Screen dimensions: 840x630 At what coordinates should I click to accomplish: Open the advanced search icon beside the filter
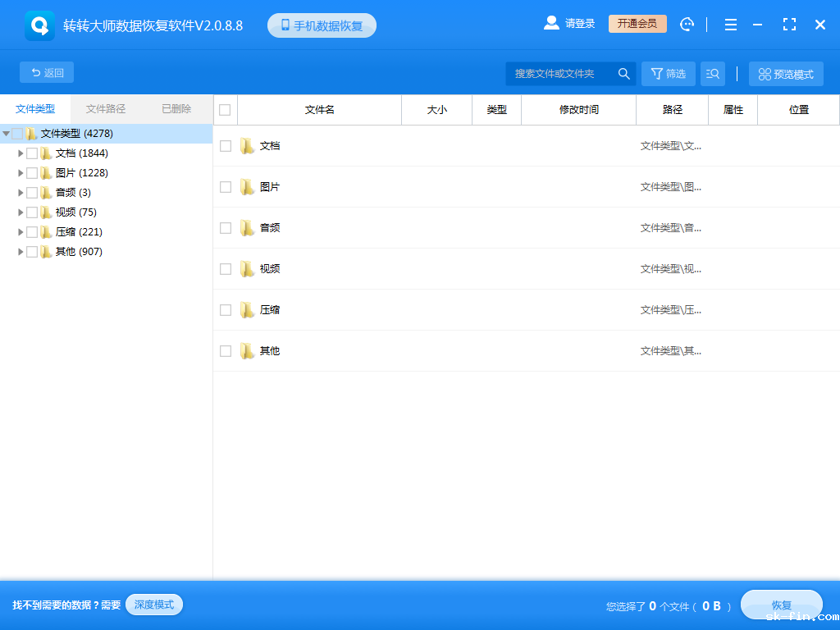[x=712, y=73]
